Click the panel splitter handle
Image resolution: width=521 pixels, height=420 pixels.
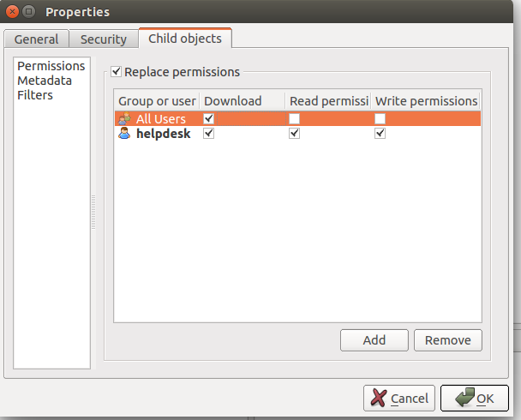click(x=93, y=213)
